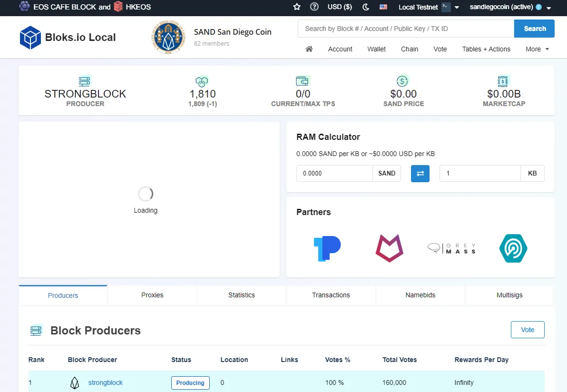Viewport: 567px width, 392px height.
Task: Click the SAND San Diego Coin seal
Action: pos(168,38)
